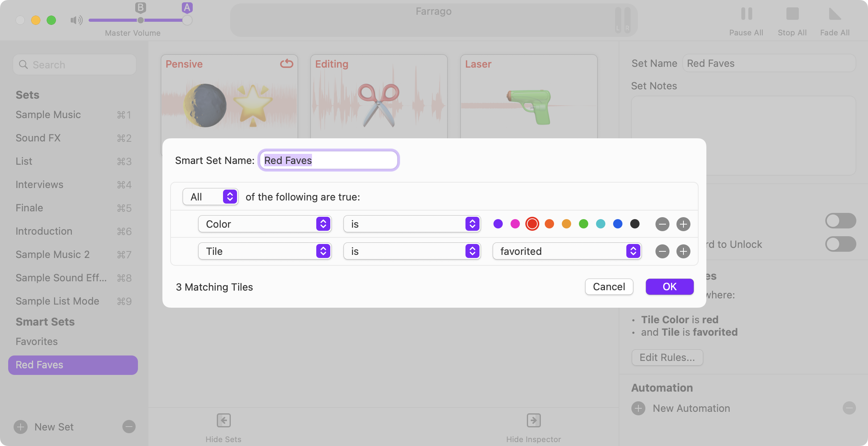Choose the light orange color swatch
The width and height of the screenshot is (868, 446).
[x=566, y=224]
